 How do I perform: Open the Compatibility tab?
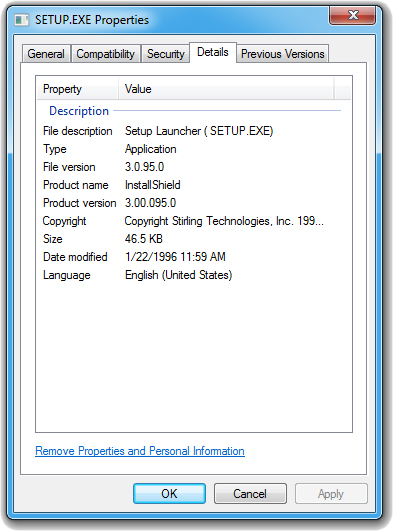[106, 54]
